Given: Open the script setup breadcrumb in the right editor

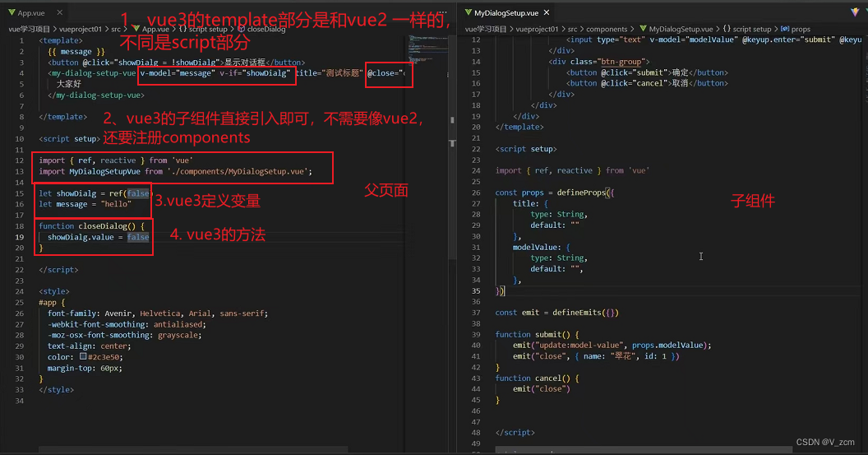Looking at the screenshot, I should pos(752,30).
